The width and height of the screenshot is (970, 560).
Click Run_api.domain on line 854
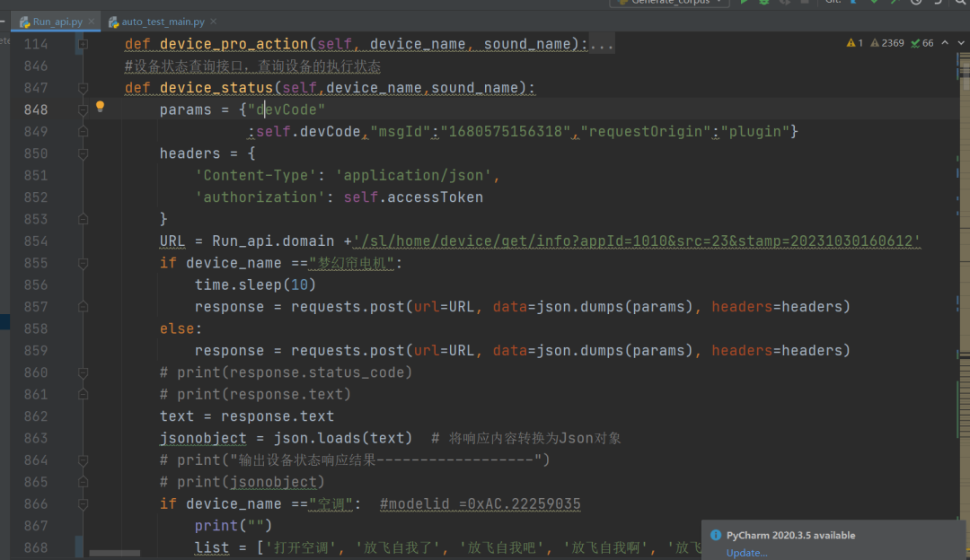pos(273,241)
